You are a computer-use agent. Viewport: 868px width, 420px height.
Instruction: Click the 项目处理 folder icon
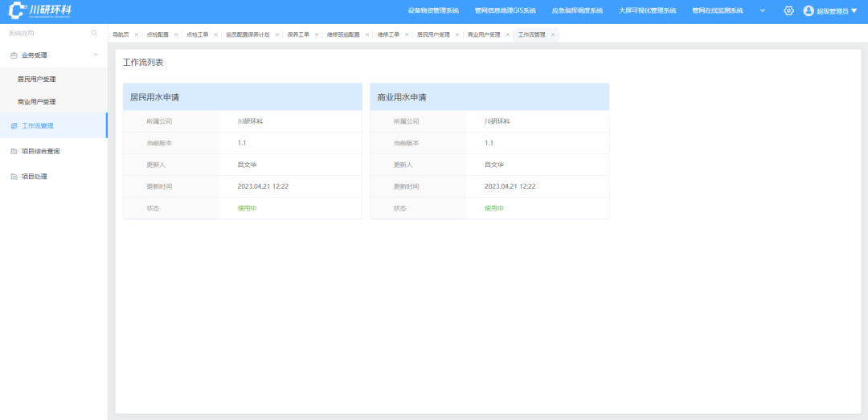coord(14,176)
